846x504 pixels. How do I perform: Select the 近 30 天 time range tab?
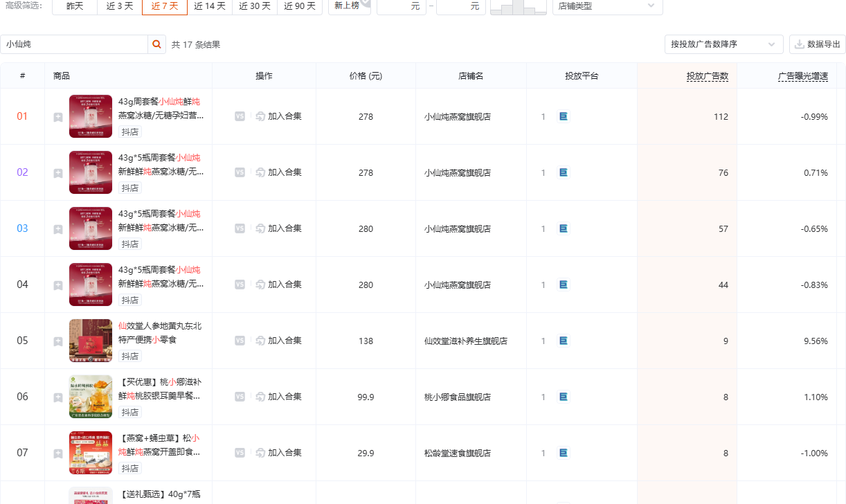255,6
